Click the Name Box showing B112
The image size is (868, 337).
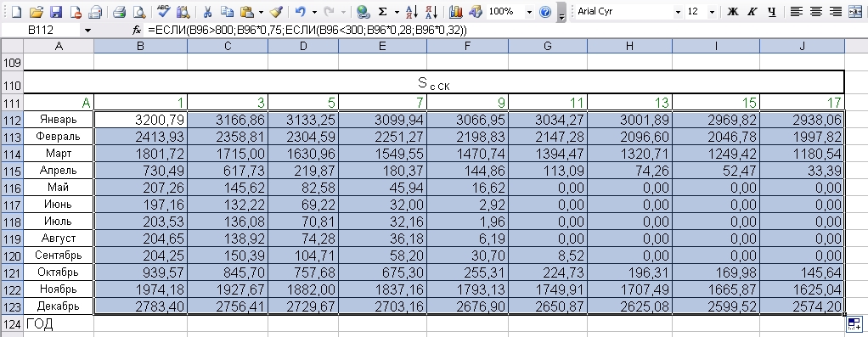[x=42, y=31]
